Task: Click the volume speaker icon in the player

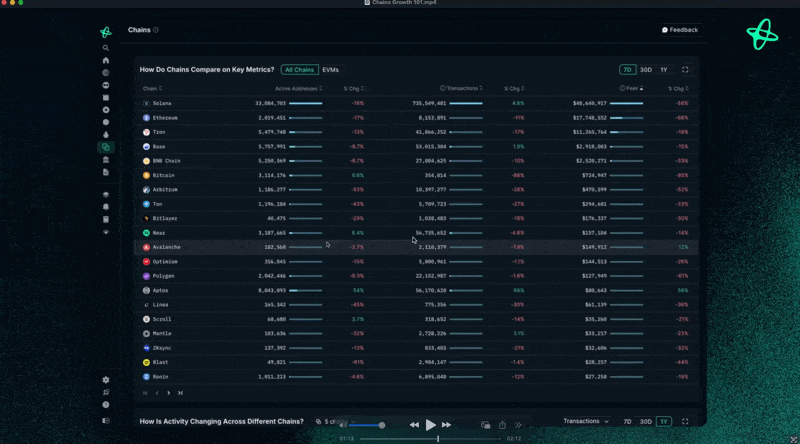Action: click(x=343, y=425)
